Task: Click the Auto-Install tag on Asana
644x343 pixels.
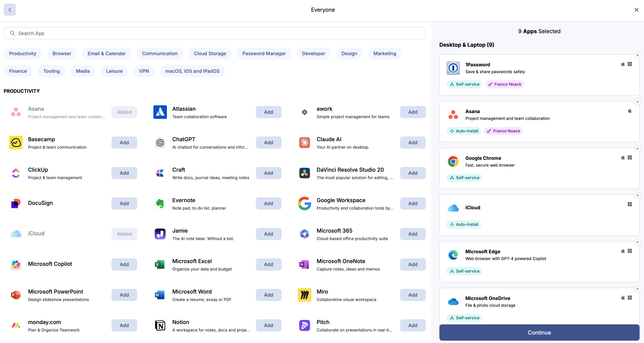Action: pos(464,131)
